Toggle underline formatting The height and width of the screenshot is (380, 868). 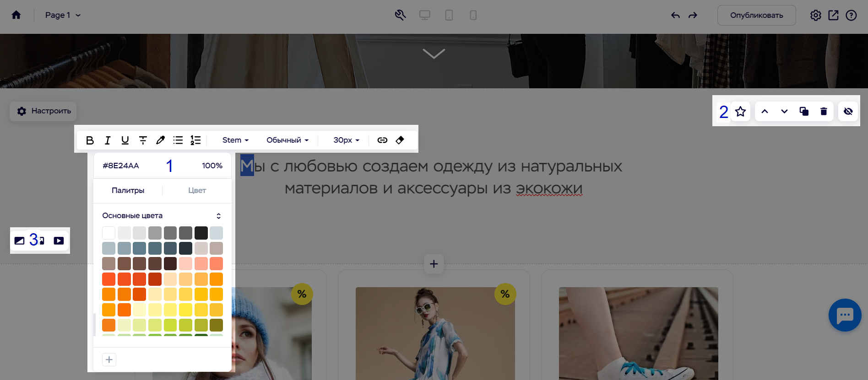click(125, 140)
